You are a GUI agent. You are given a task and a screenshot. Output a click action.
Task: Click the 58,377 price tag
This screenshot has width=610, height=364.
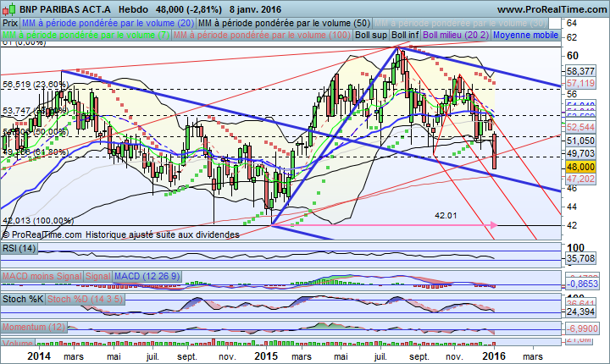click(580, 71)
